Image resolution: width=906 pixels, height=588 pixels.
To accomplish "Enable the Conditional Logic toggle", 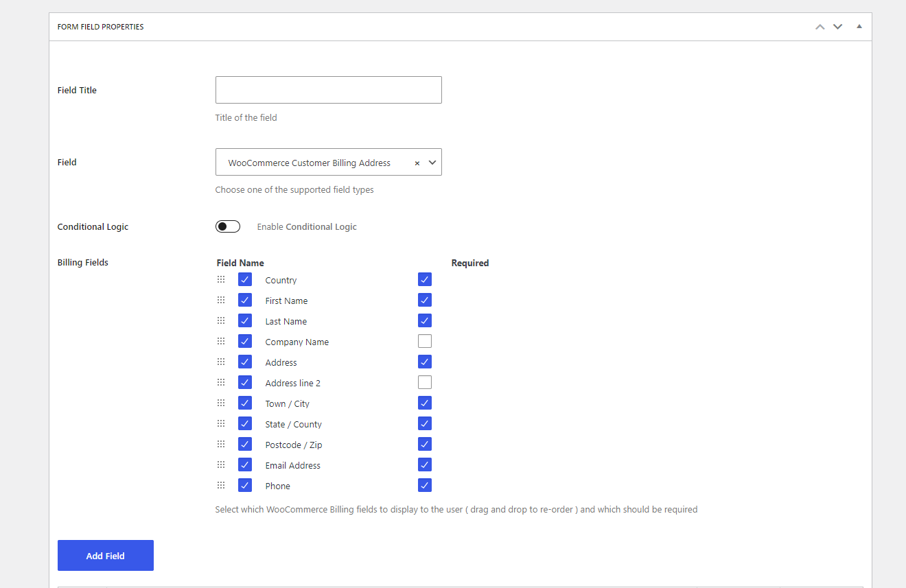I will pos(228,226).
